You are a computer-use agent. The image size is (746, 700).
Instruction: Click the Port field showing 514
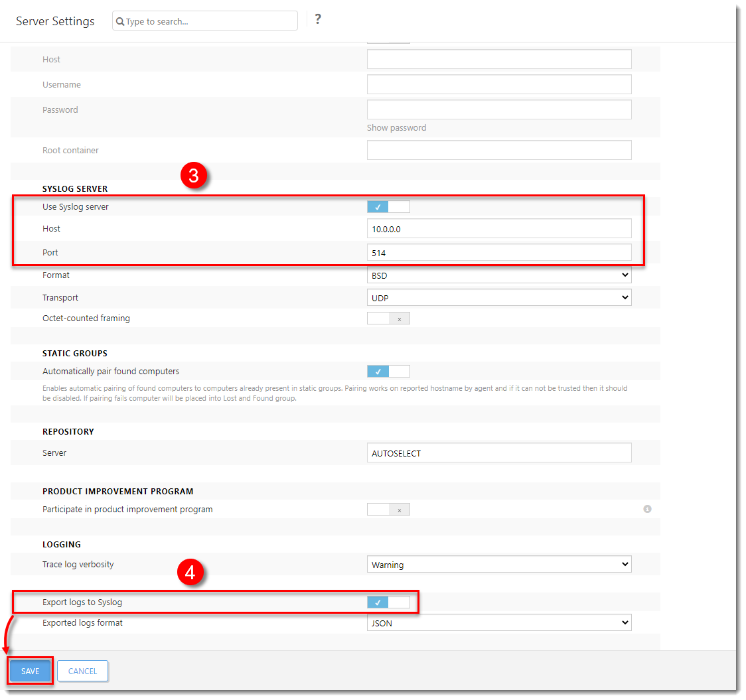tap(499, 252)
